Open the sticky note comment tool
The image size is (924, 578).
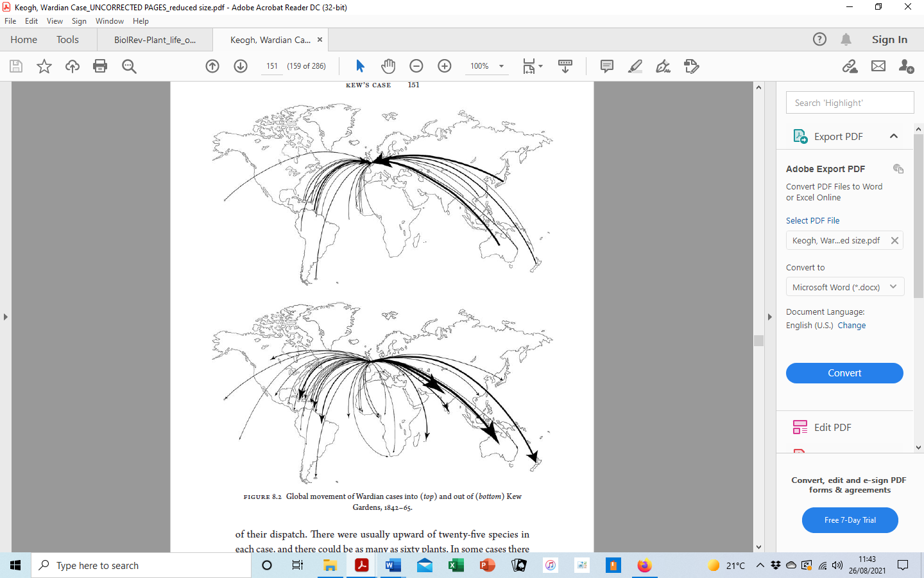606,66
